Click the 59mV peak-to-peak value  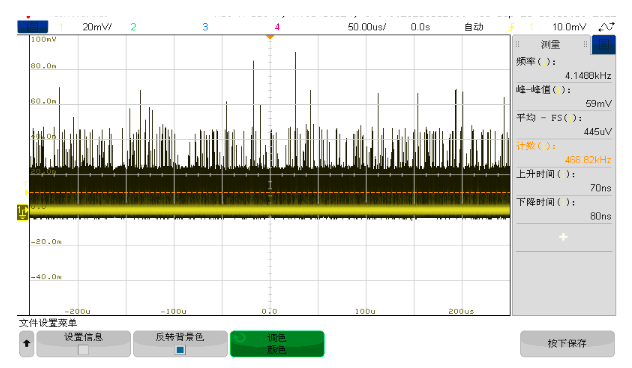tap(599, 104)
